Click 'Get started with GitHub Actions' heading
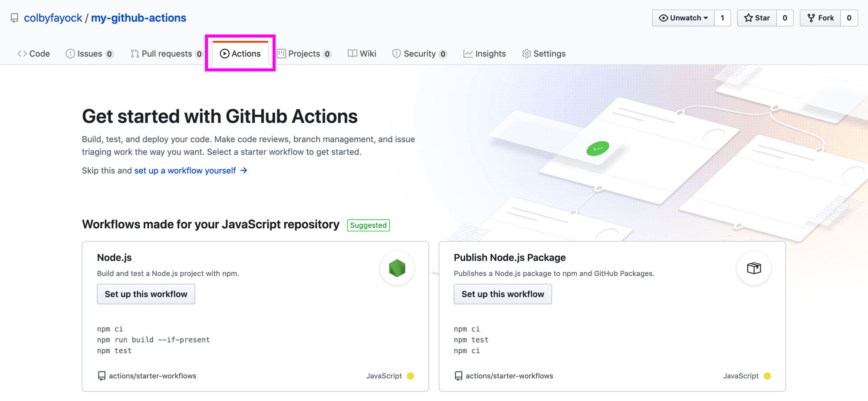The width and height of the screenshot is (868, 401). pos(220,116)
